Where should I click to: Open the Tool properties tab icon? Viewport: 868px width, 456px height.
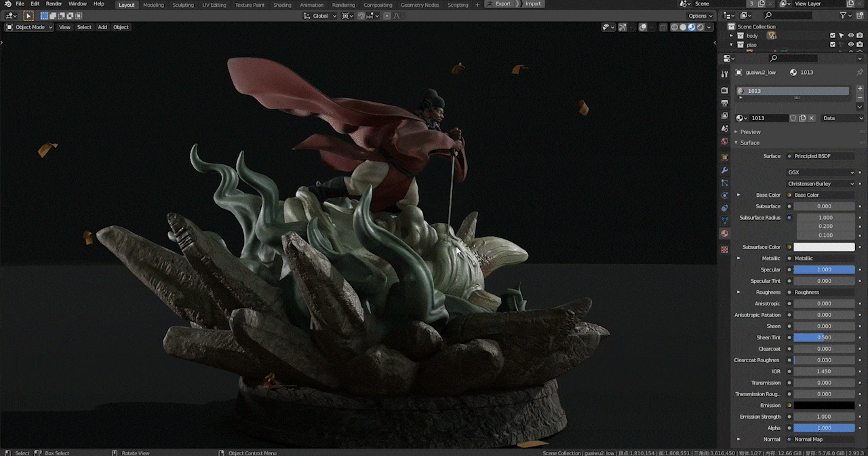(x=724, y=74)
